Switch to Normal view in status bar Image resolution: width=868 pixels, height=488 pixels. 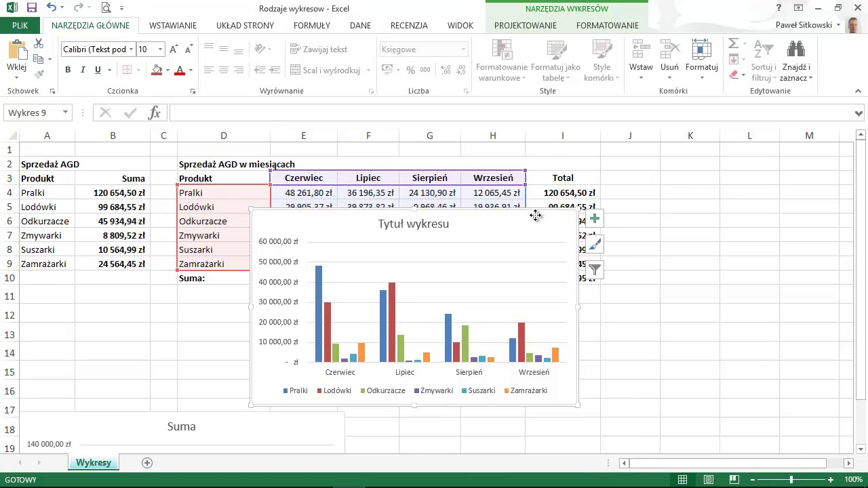coord(683,480)
